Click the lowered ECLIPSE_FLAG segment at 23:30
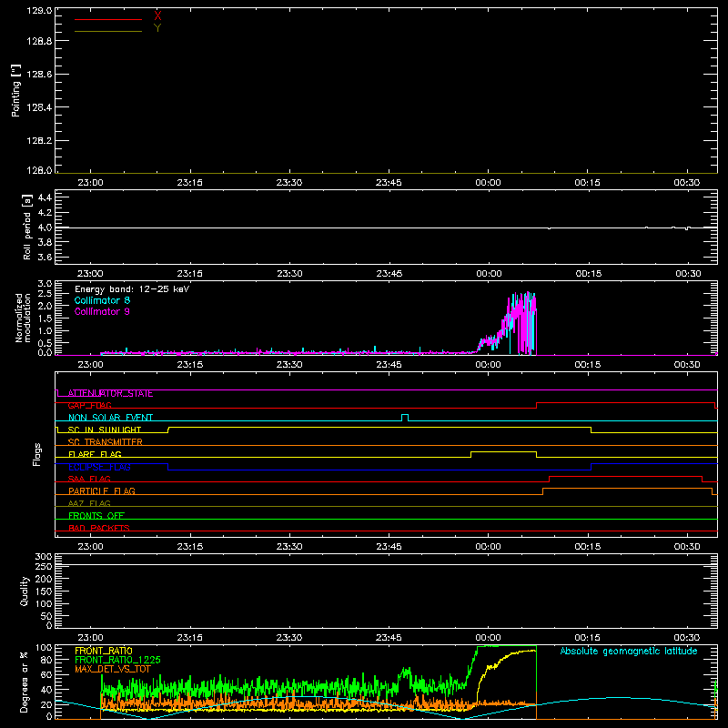Screen dimensions: 728x728 click(379, 470)
